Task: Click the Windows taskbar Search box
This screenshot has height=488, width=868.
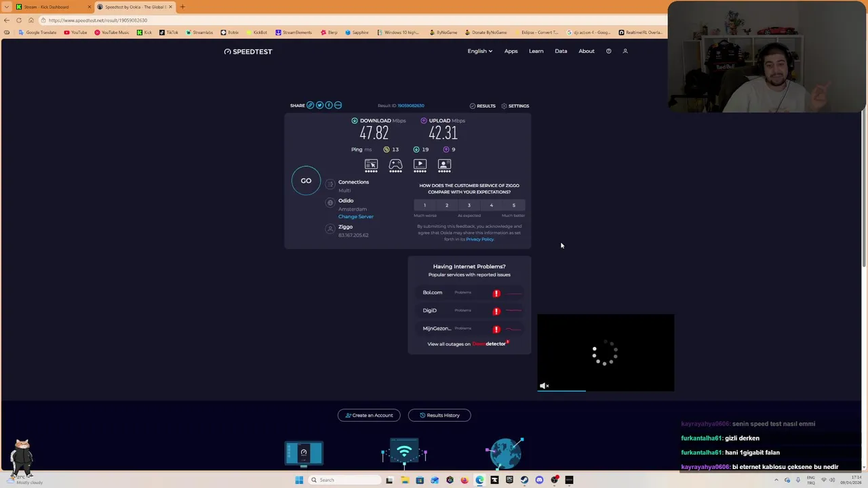Action: click(344, 480)
